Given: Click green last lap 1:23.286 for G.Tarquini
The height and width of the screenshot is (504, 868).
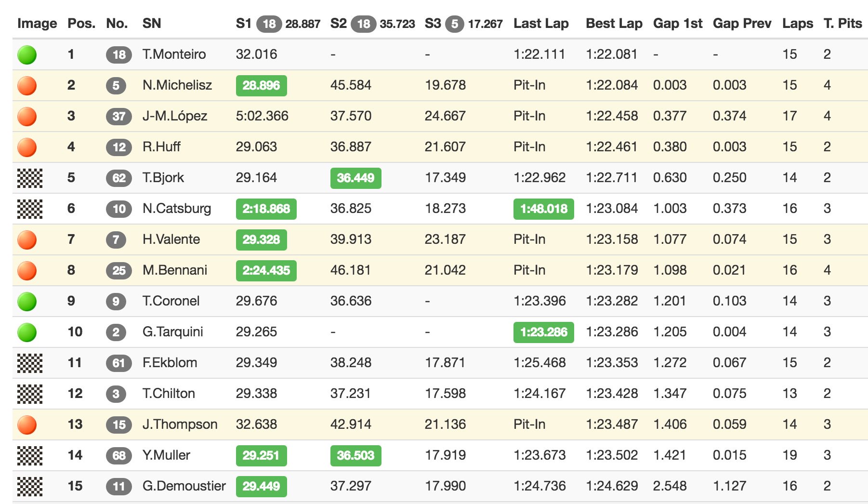Looking at the screenshot, I should pos(544,332).
